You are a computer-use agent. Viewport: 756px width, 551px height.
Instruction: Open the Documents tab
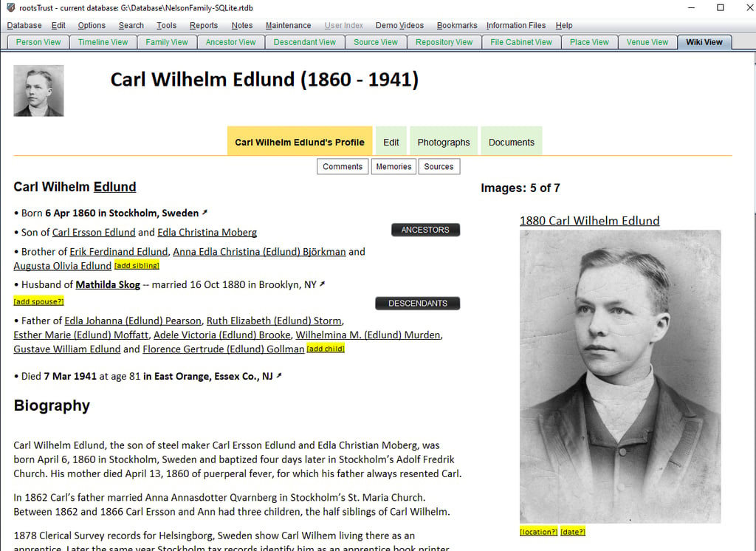[x=512, y=141]
